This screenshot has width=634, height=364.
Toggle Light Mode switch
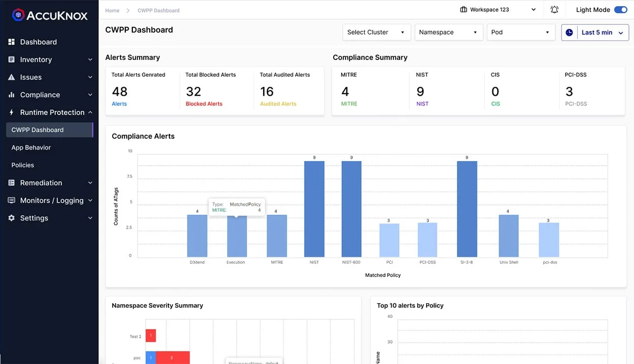621,9
